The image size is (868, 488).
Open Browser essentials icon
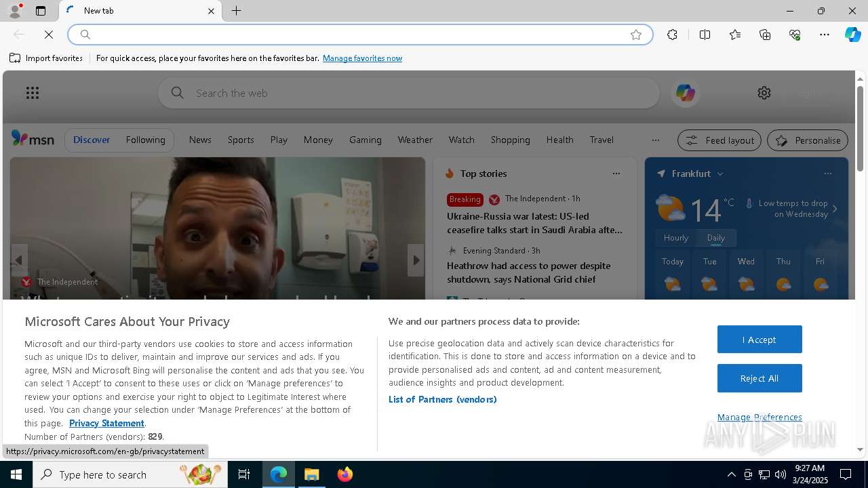pos(795,35)
